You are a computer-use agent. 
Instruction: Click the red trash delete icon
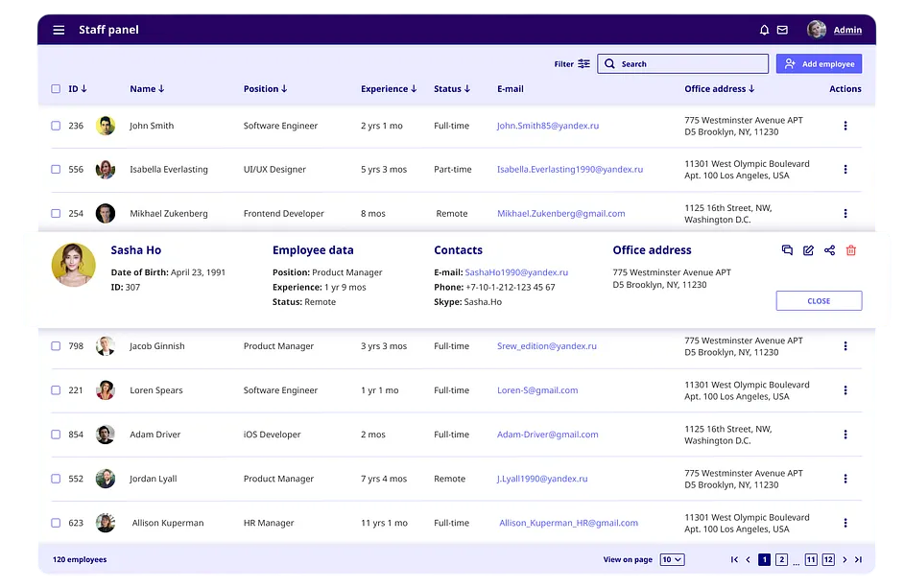(850, 250)
